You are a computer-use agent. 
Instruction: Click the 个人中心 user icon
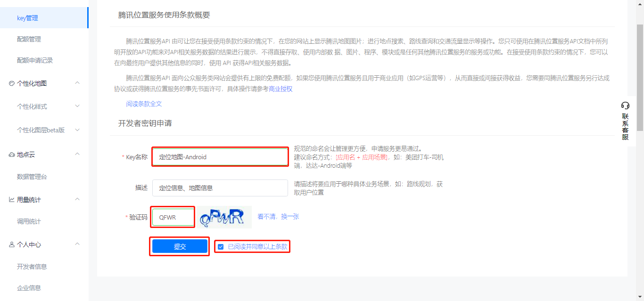coord(12,244)
